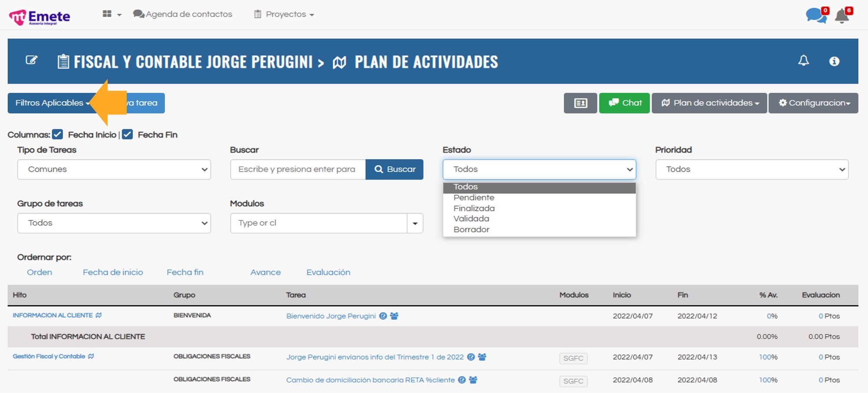Click the users icon beside Bienvenido Jorge Perugini
The width and height of the screenshot is (868, 393).
click(394, 316)
